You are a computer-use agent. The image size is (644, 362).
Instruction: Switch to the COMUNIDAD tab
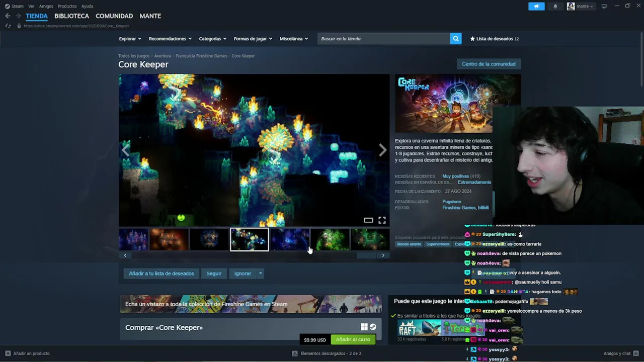tap(114, 16)
